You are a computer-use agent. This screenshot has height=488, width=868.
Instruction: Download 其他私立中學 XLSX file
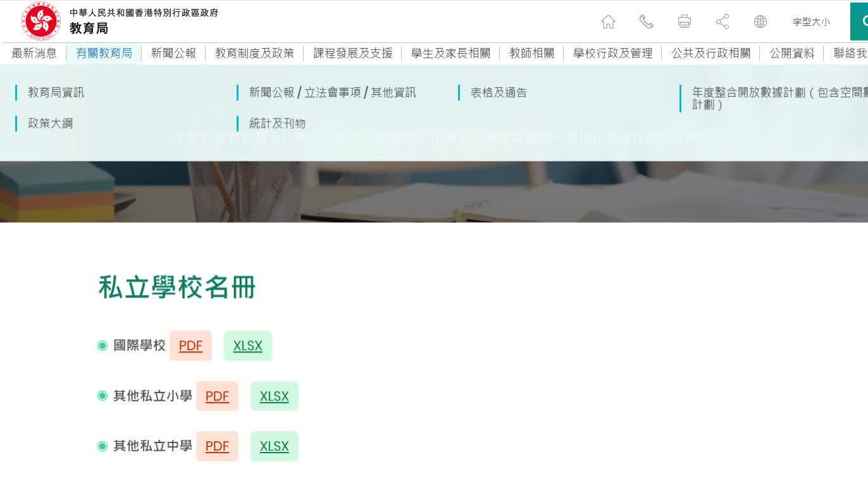pyautogui.click(x=274, y=446)
